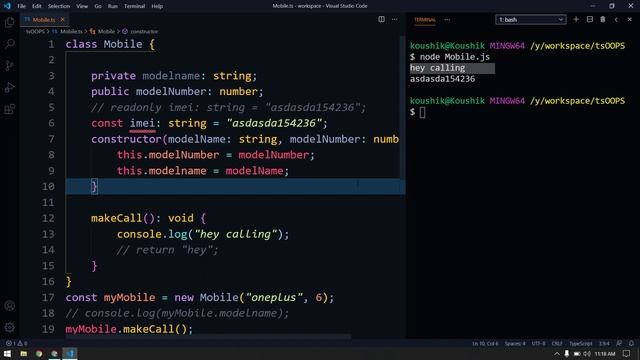This screenshot has width=640, height=360.
Task: Click the taskbar clock showing 11:18 AM
Action: (604, 354)
